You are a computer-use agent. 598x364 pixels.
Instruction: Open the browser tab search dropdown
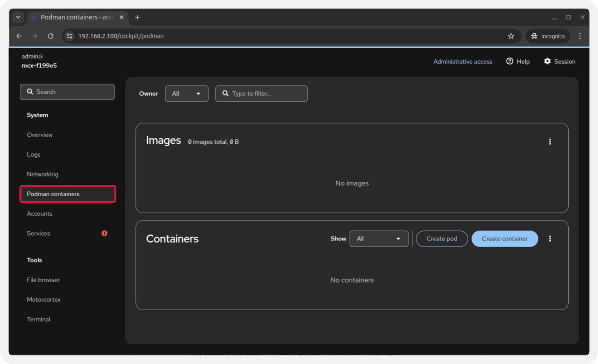(18, 18)
